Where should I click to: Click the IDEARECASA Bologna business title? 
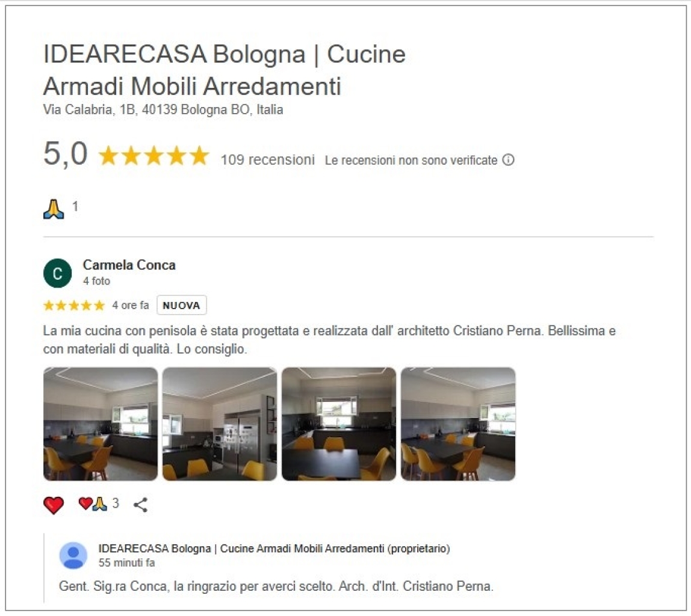pyautogui.click(x=225, y=70)
